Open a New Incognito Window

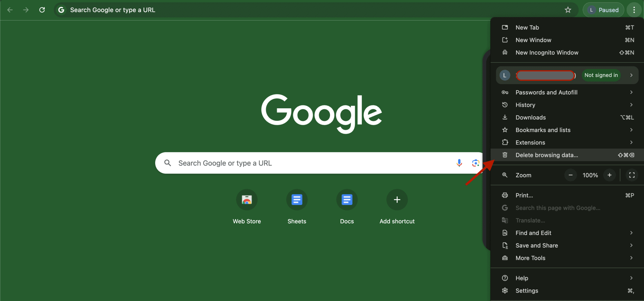567,53
